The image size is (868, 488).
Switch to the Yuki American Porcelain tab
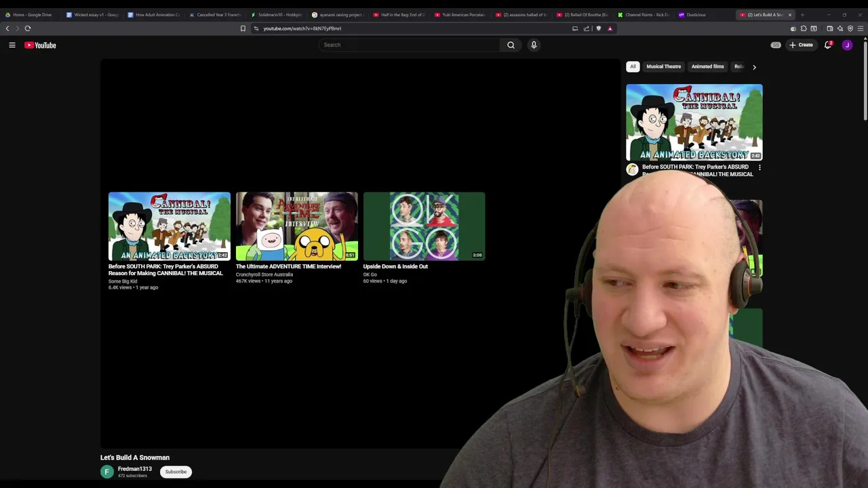point(460,14)
